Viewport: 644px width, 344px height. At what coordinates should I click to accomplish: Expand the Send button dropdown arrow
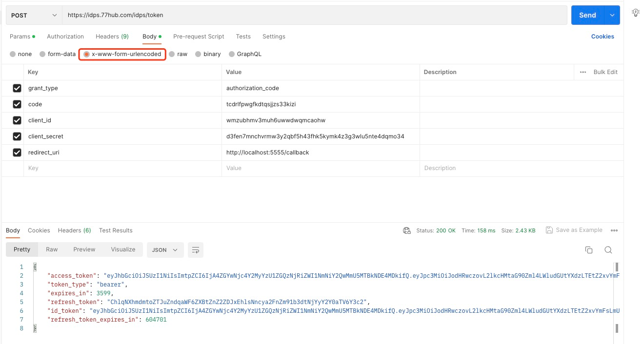point(612,15)
